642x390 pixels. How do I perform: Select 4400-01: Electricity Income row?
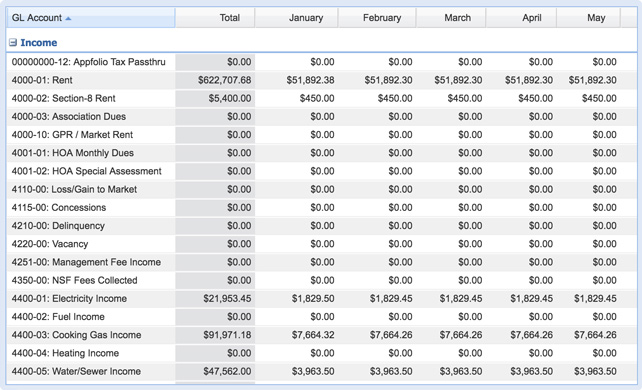pyautogui.click(x=321, y=299)
